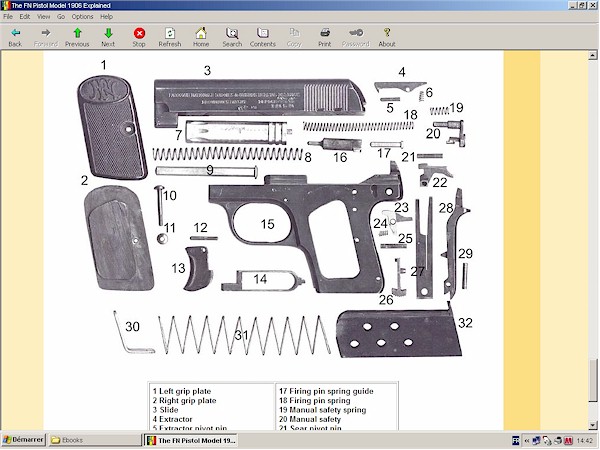
Task: Click the recoil spring labeled 8
Action: 227,154
